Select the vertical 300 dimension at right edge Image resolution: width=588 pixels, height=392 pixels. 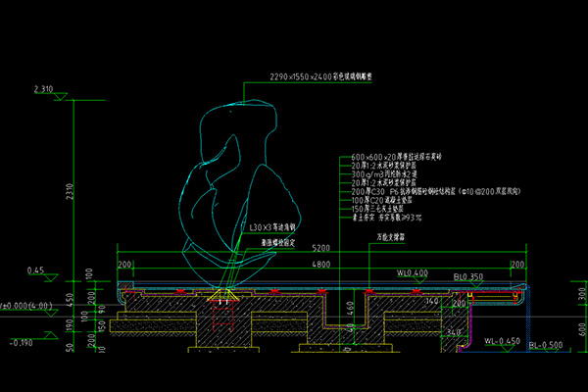click(581, 294)
